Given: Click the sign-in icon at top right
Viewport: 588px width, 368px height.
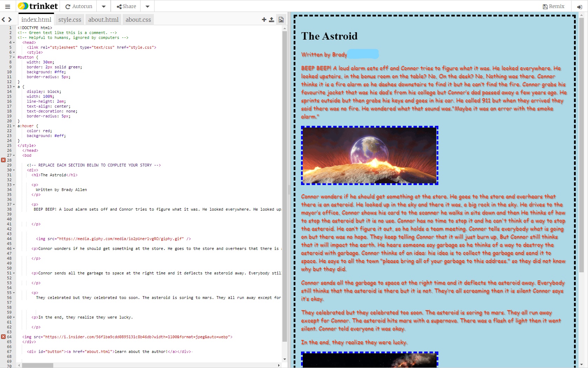Looking at the screenshot, I should pyautogui.click(x=579, y=6).
